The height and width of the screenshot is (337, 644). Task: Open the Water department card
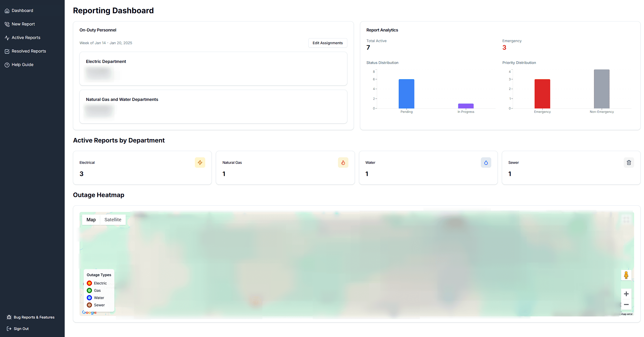[x=428, y=168]
